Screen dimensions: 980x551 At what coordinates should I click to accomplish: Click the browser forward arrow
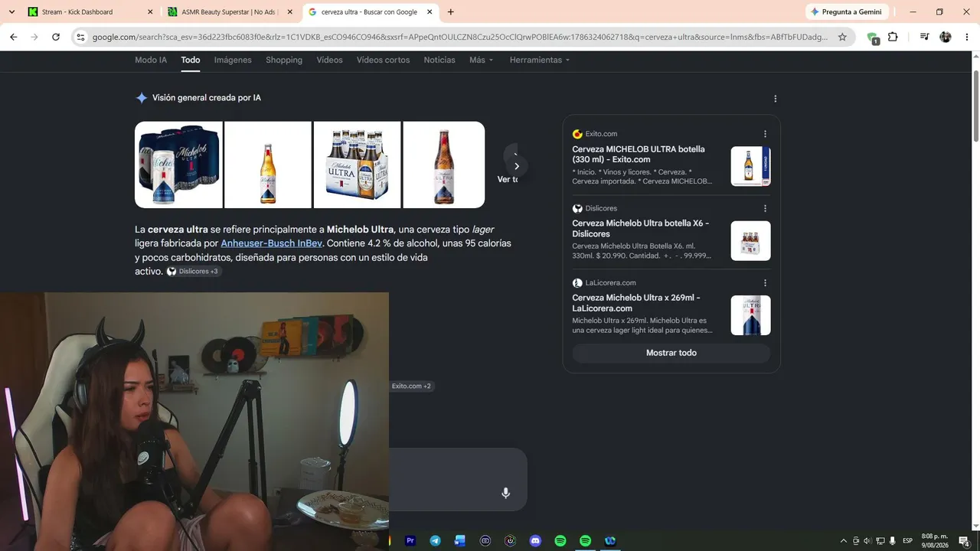click(34, 37)
